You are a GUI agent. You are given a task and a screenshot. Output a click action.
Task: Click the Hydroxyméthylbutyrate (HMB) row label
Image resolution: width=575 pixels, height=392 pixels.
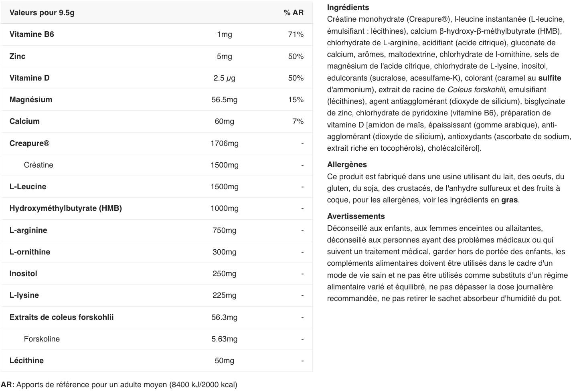(x=66, y=208)
